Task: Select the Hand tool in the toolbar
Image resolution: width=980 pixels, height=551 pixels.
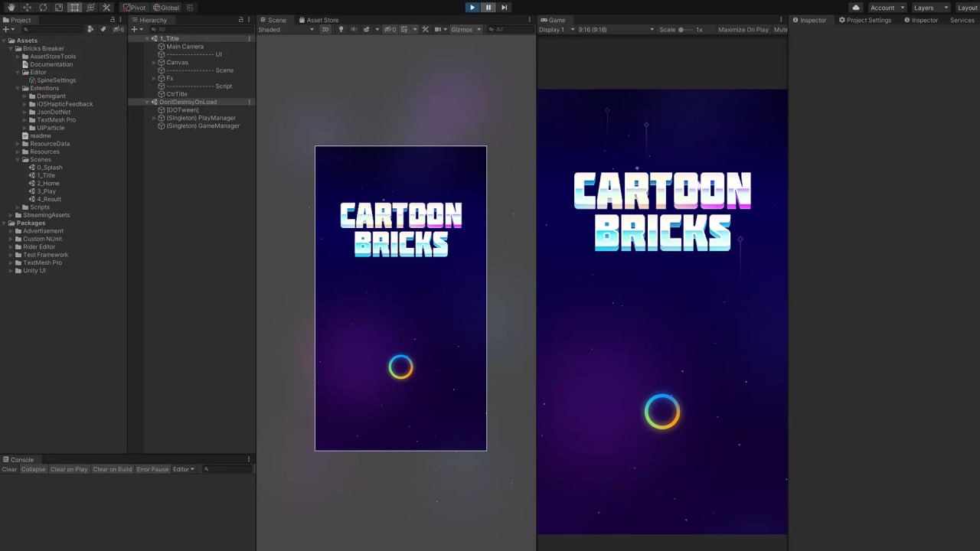Action: click(x=11, y=7)
